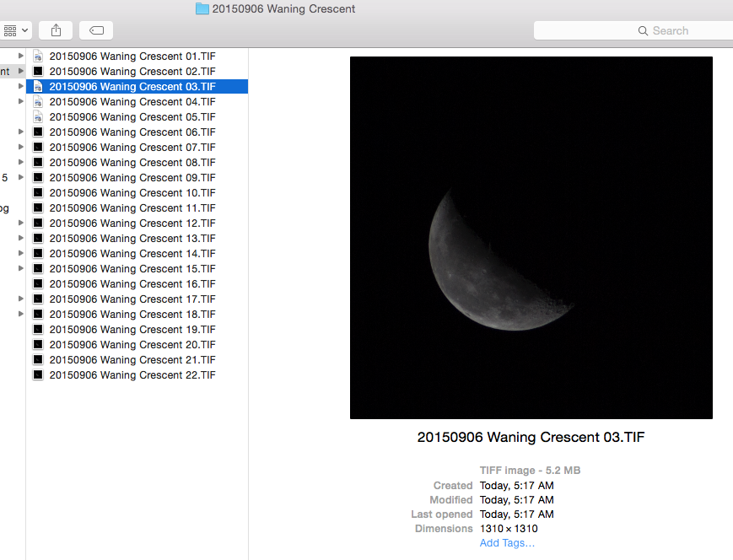Open the chevron next to the view style icon
The image size is (733, 560).
tap(24, 30)
